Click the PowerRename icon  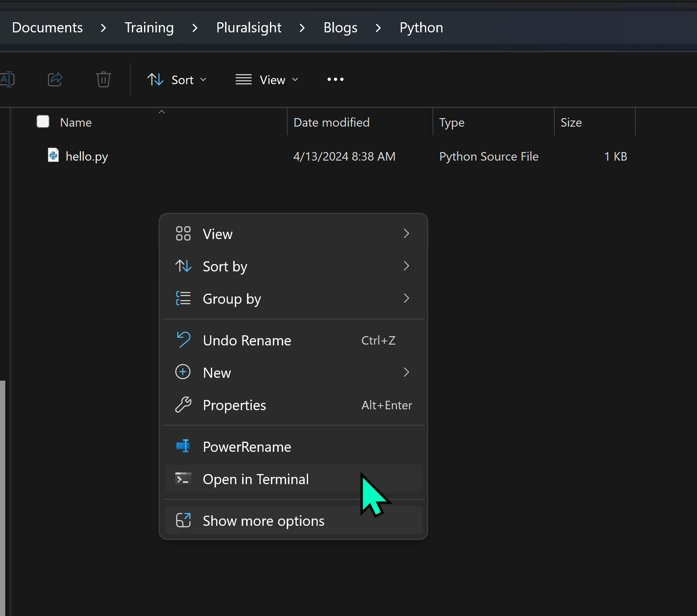[183, 446]
